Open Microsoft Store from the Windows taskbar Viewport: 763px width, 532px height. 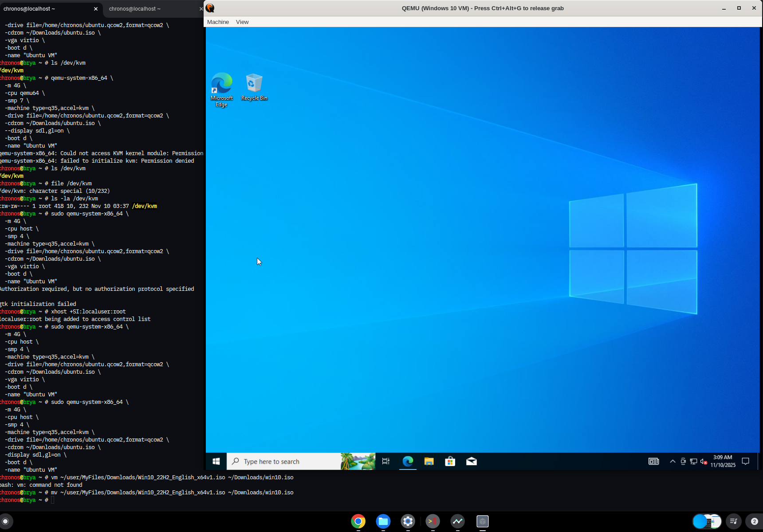pos(450,462)
